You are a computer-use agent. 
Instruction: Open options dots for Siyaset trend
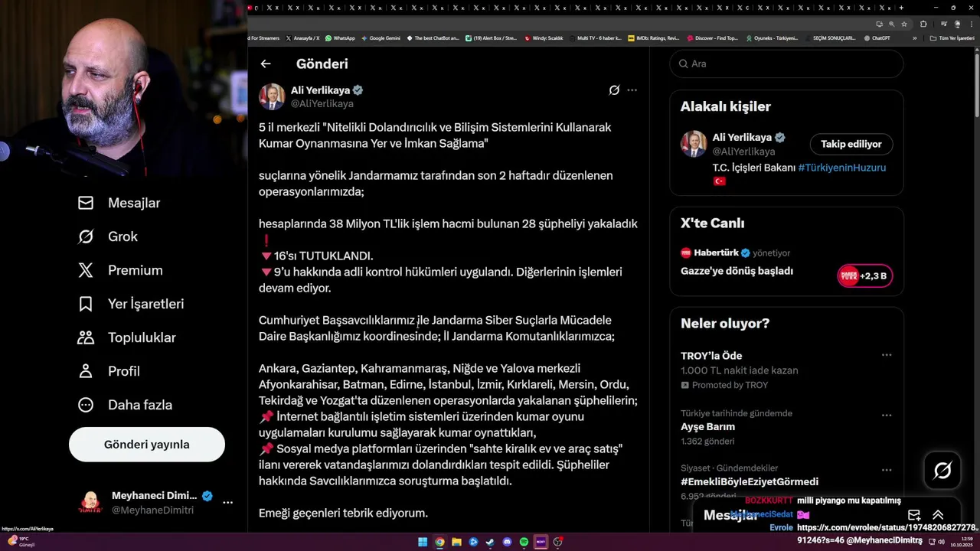point(887,470)
